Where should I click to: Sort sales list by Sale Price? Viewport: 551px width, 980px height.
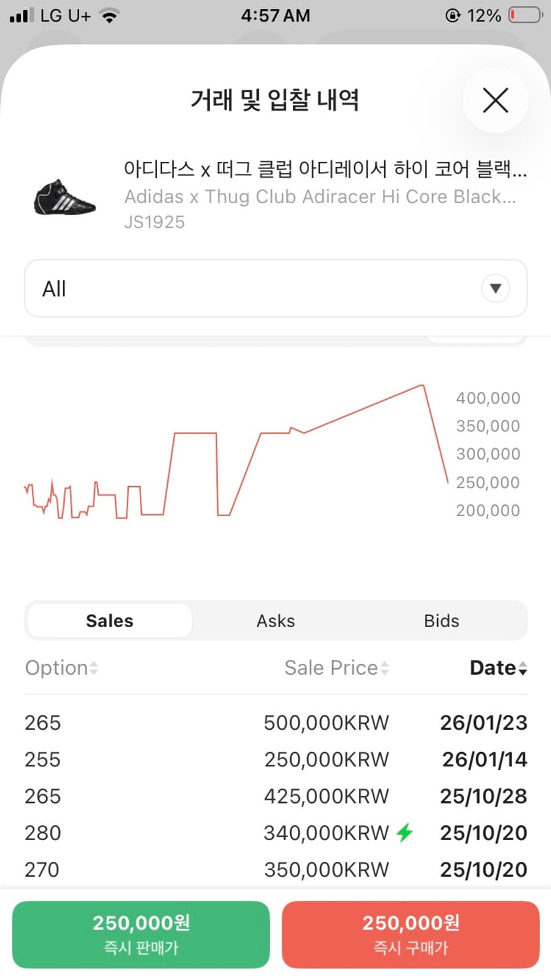pos(331,668)
